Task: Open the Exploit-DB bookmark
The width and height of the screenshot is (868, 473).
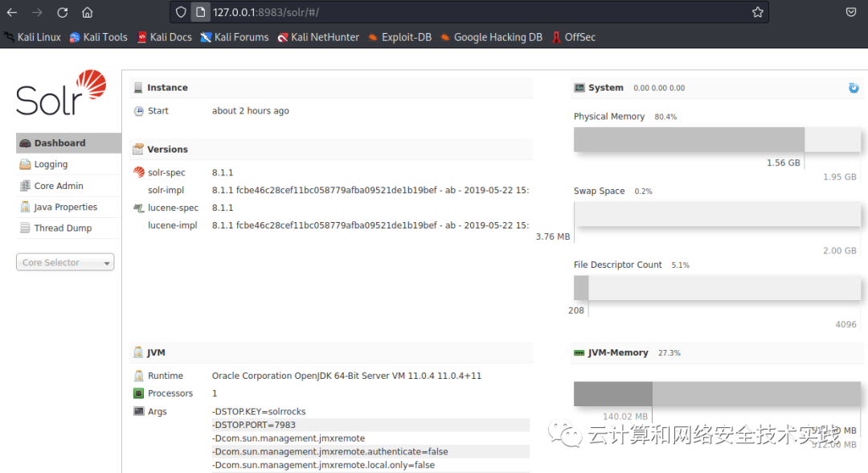Action: [x=399, y=37]
